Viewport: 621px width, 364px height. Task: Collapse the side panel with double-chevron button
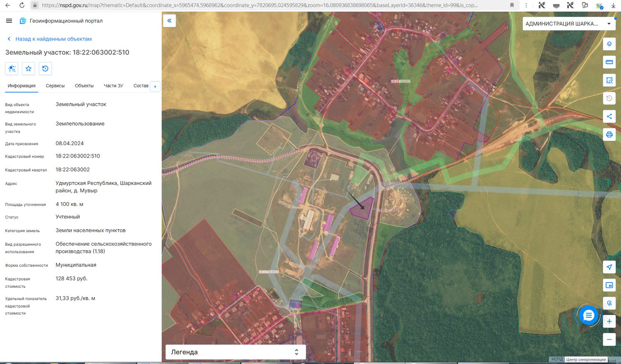169,21
